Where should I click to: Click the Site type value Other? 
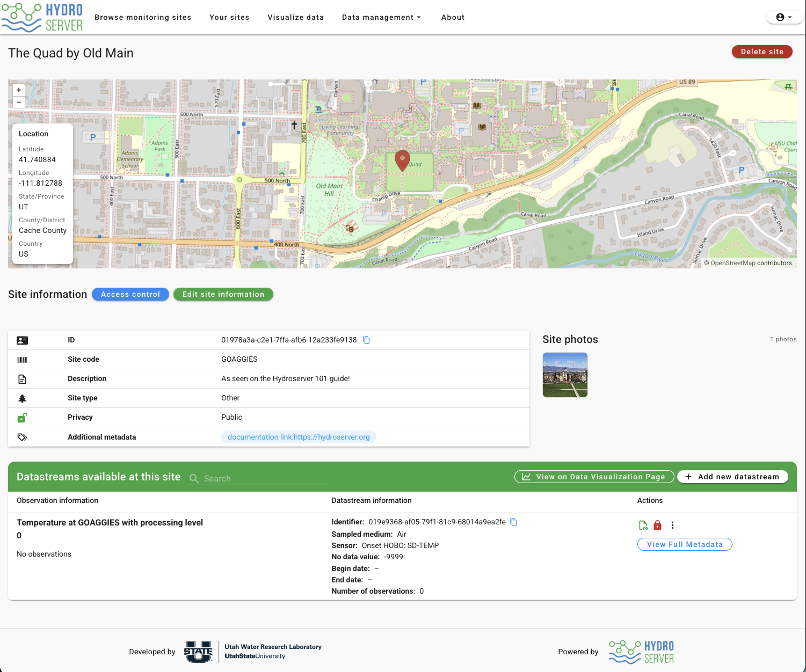coord(230,398)
